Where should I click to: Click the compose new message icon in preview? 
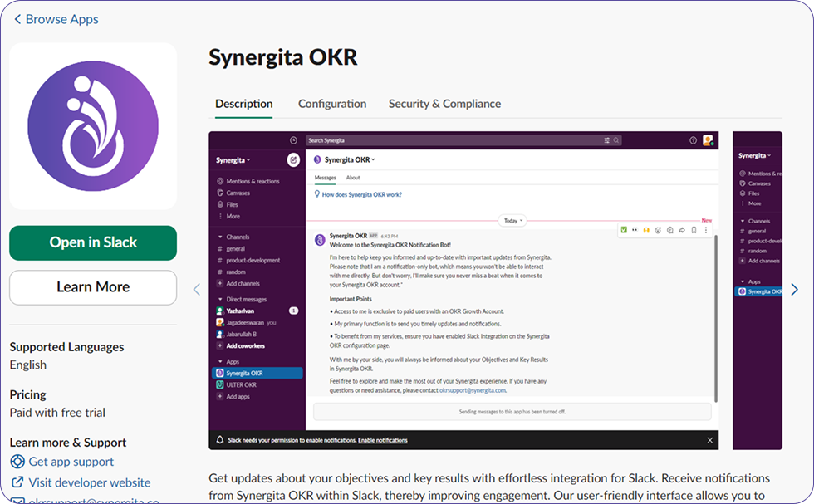(x=293, y=159)
